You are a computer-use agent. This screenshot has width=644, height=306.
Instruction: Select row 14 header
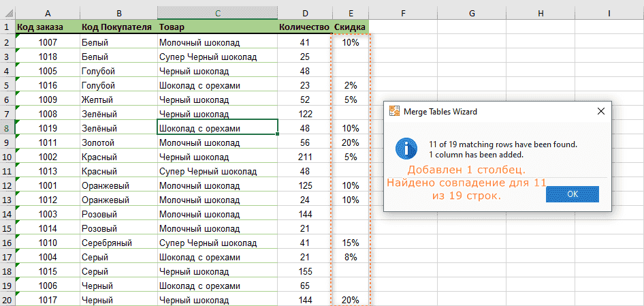(7, 228)
